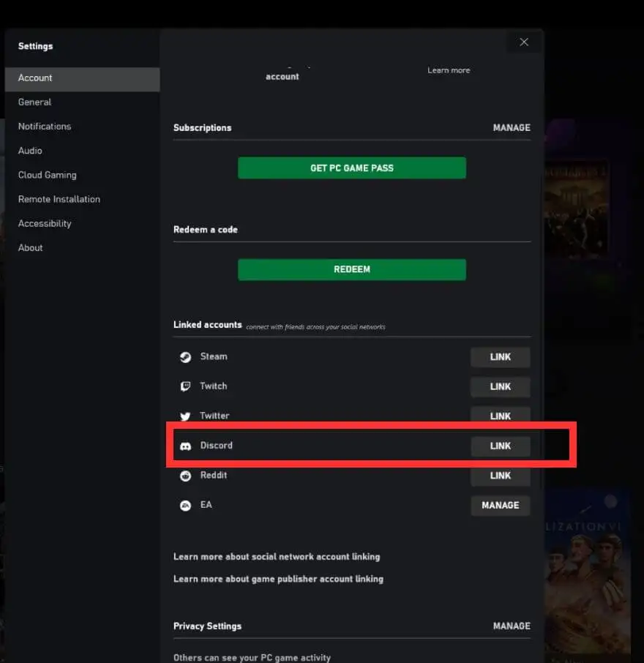Image resolution: width=644 pixels, height=663 pixels.
Task: Link the Steam account
Action: [x=501, y=357]
